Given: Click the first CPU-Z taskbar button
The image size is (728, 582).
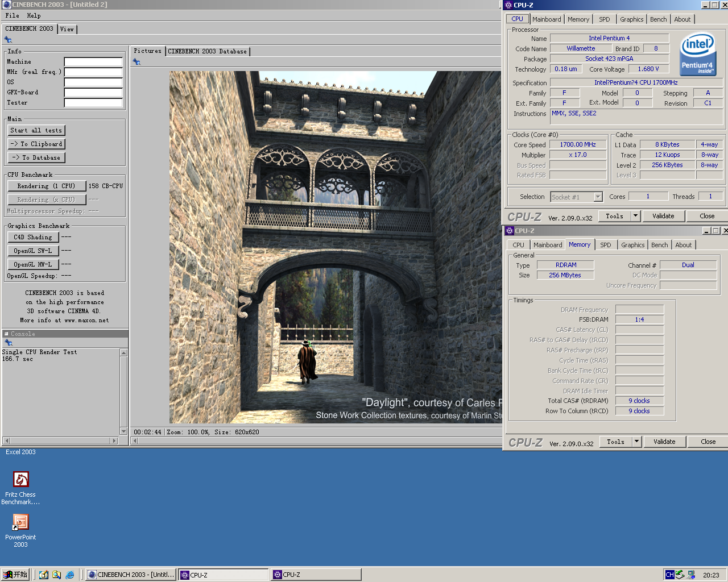Looking at the screenshot, I should [224, 575].
